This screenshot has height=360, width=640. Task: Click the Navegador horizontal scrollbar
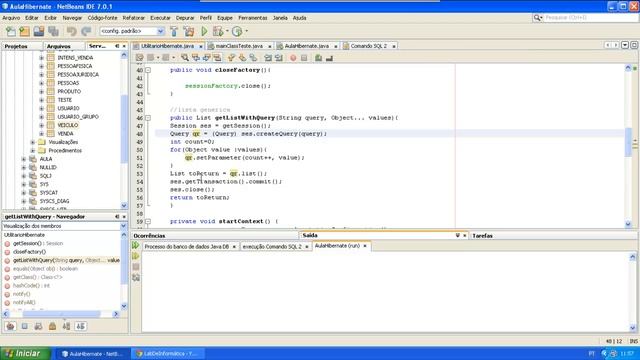(61, 314)
